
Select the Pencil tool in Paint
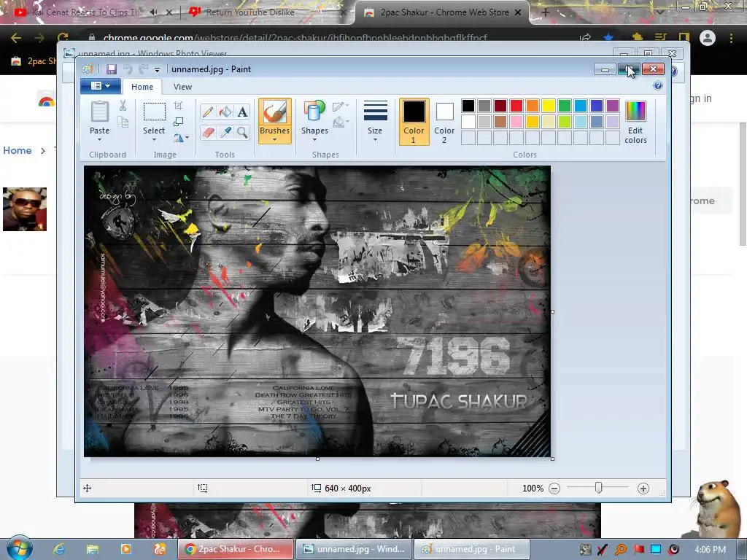(x=208, y=112)
